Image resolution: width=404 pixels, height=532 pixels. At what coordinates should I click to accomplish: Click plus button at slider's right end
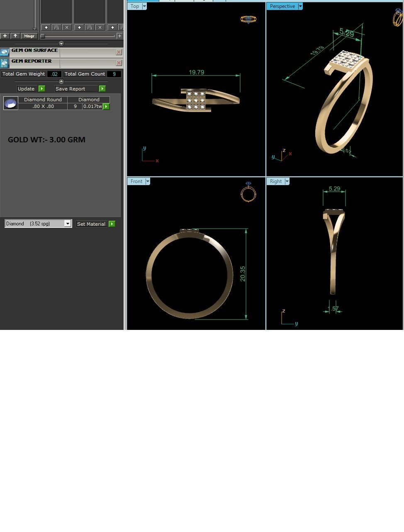119,36
